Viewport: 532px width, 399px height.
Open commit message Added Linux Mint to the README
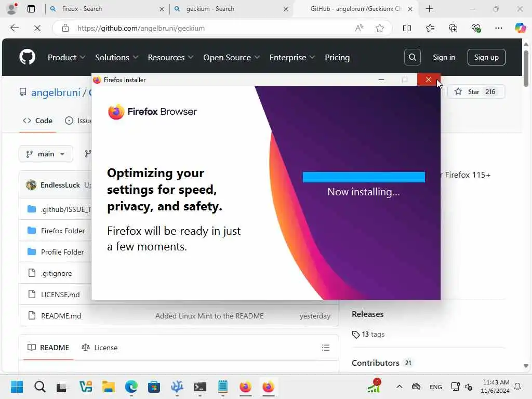click(209, 316)
